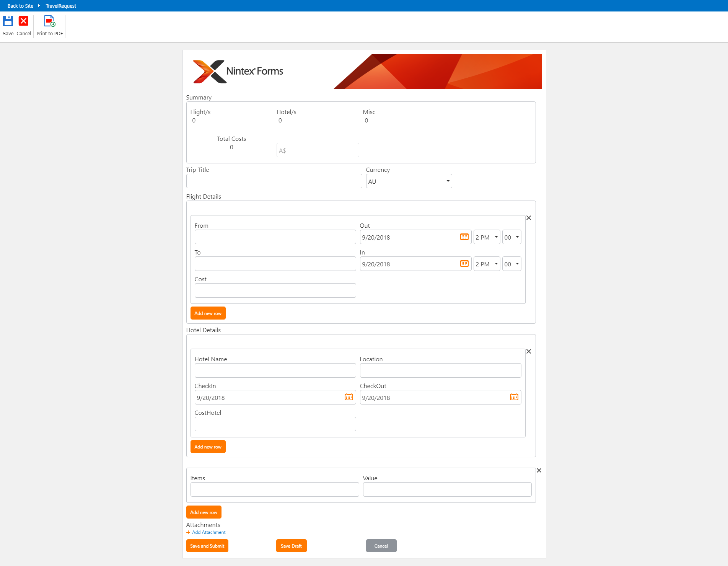Screen dimensions: 728x566
Task: Click the Hotel/s summary label
Action: tap(287, 112)
